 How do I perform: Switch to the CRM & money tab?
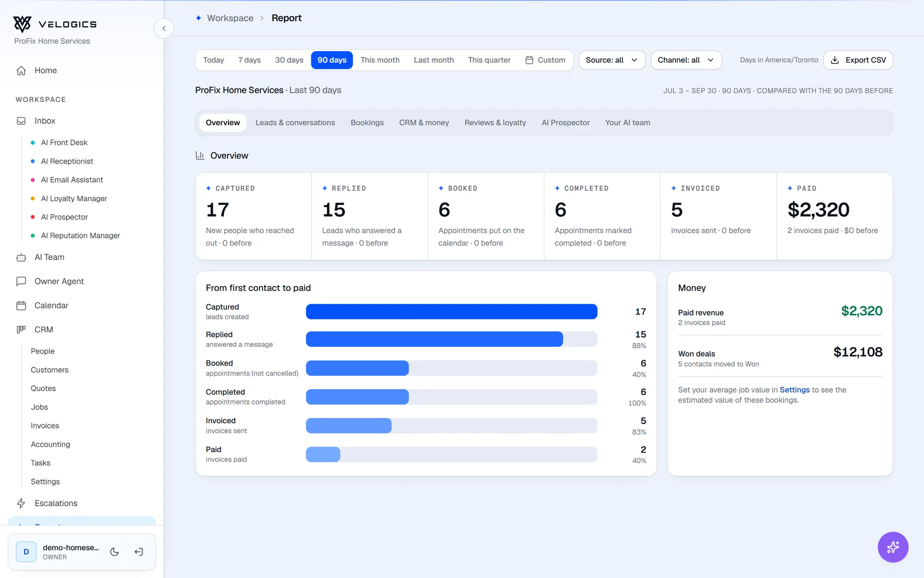423,123
